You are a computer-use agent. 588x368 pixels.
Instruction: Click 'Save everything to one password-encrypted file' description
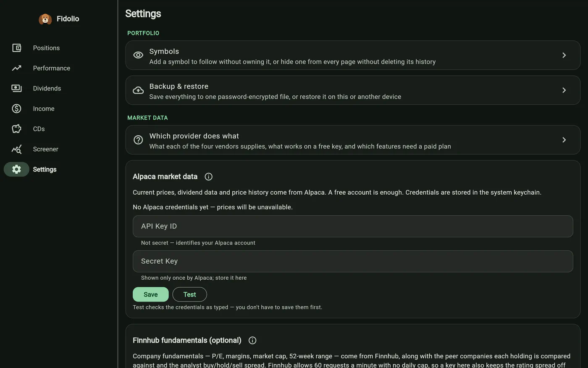coord(275,96)
